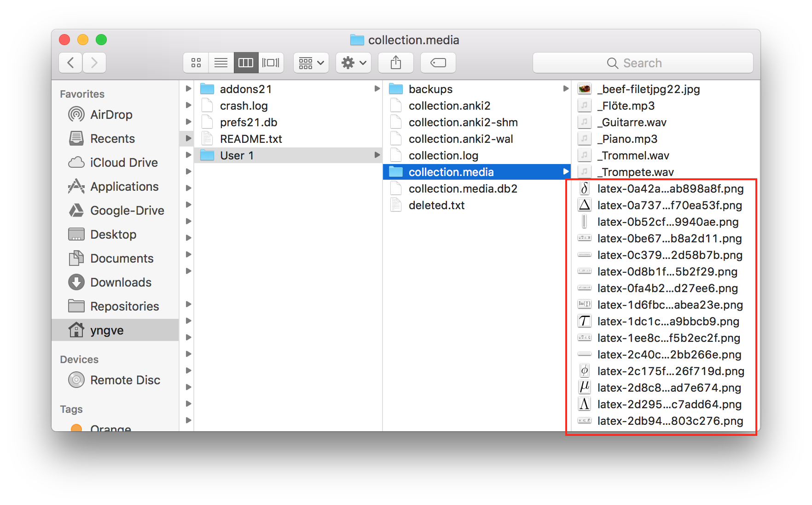Open Downloads in the sidebar
This screenshot has height=505, width=812.
115,282
